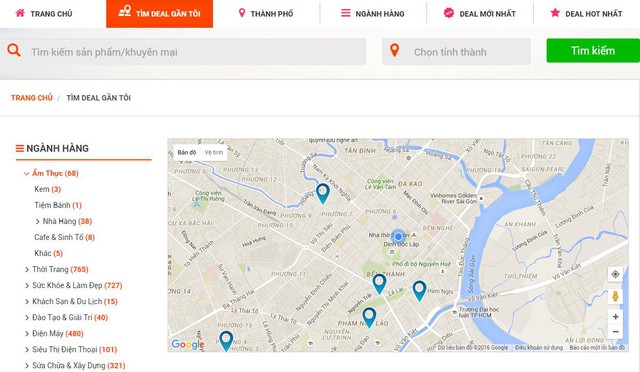Zoom in the map with plus button
The width and height of the screenshot is (640, 372).
tap(615, 316)
